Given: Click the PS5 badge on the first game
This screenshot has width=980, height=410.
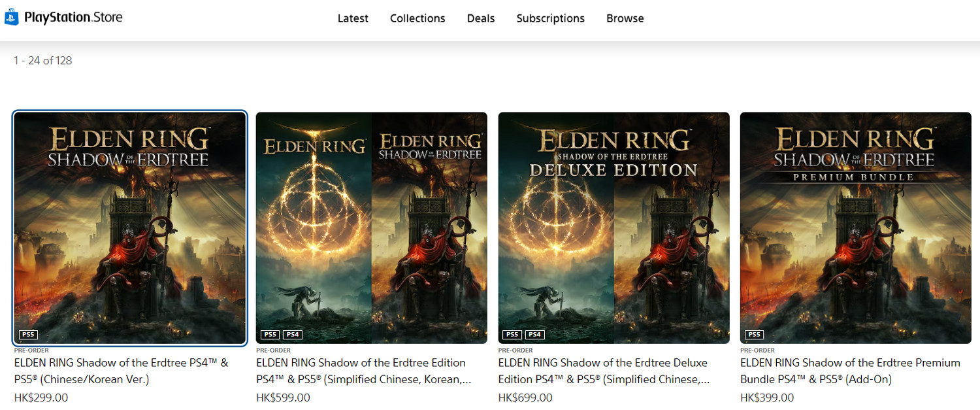Looking at the screenshot, I should [x=28, y=335].
